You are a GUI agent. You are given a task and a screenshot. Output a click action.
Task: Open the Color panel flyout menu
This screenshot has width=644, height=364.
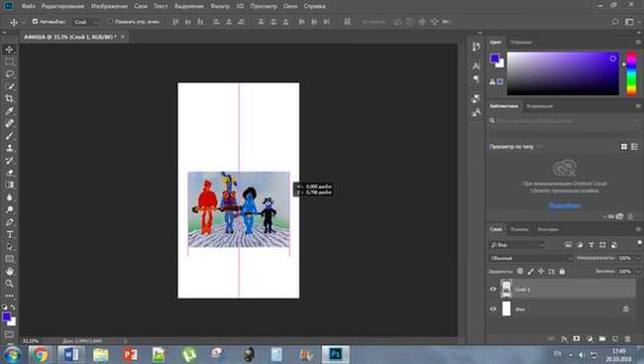[x=638, y=42]
